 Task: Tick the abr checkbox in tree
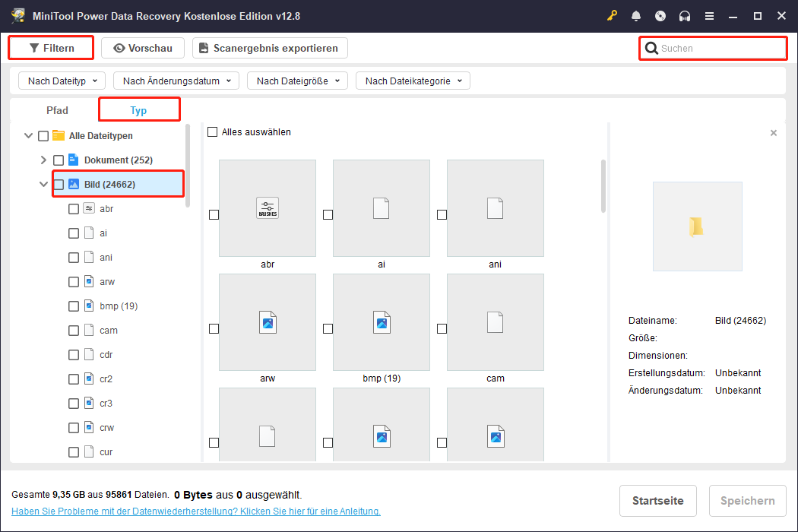pos(74,209)
